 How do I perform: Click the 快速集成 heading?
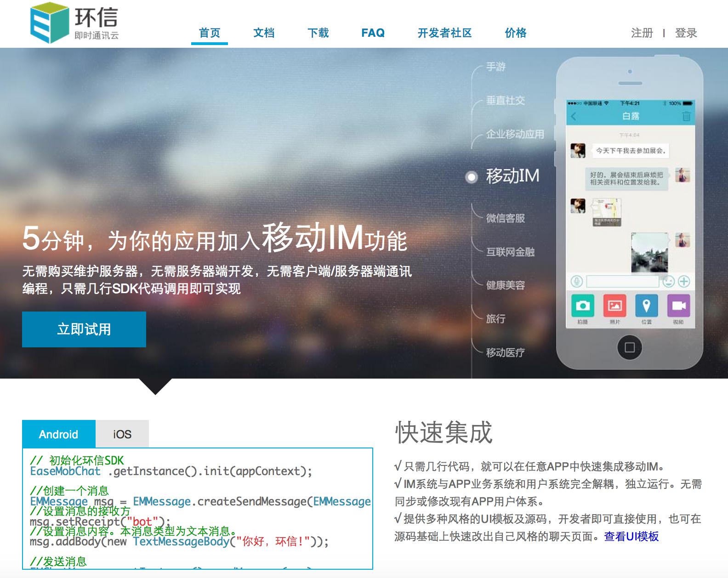[444, 432]
